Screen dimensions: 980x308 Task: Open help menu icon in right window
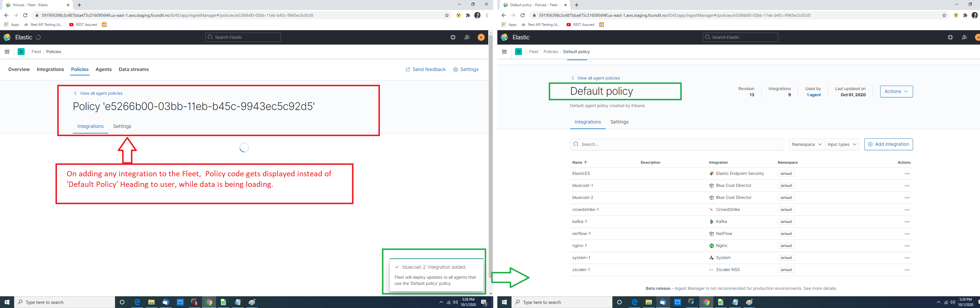(x=950, y=37)
